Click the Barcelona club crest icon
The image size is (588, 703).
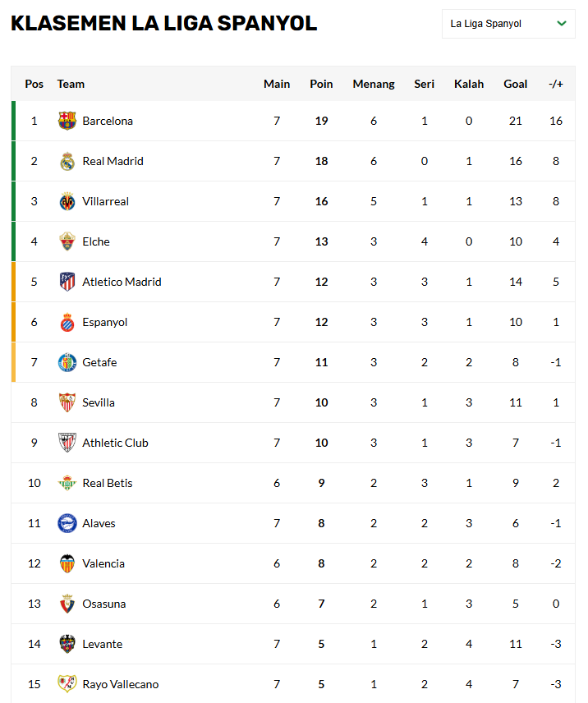point(67,121)
